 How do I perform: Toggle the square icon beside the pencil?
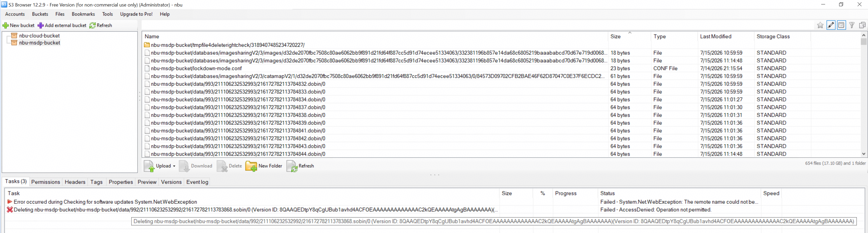click(841, 25)
